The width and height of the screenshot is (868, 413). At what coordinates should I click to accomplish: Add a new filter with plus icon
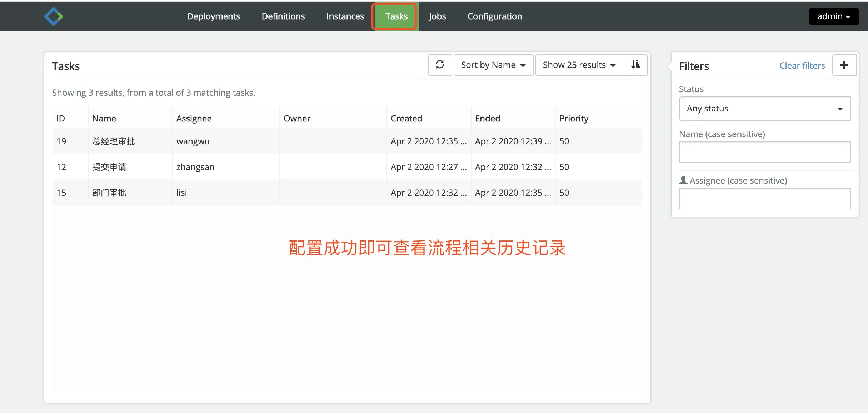(x=844, y=65)
